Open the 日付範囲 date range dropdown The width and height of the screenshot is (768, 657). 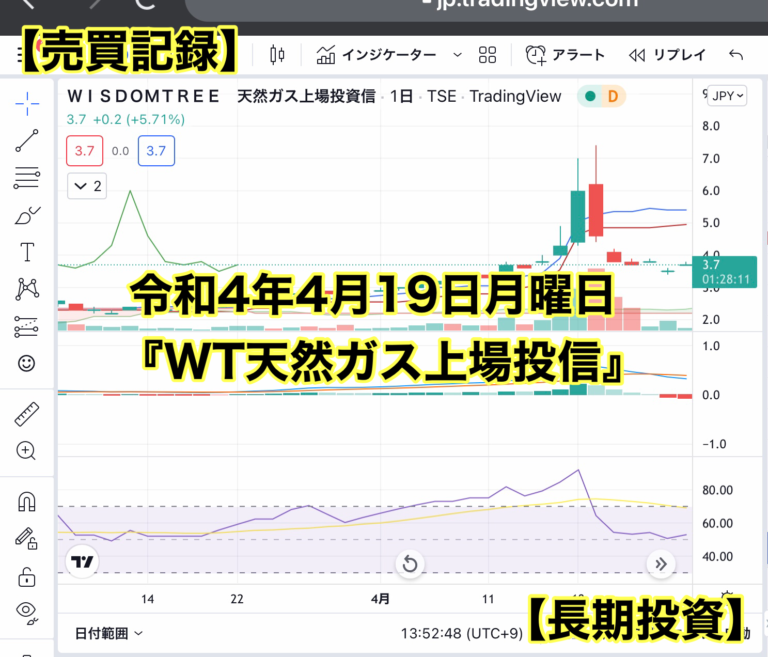click(109, 633)
